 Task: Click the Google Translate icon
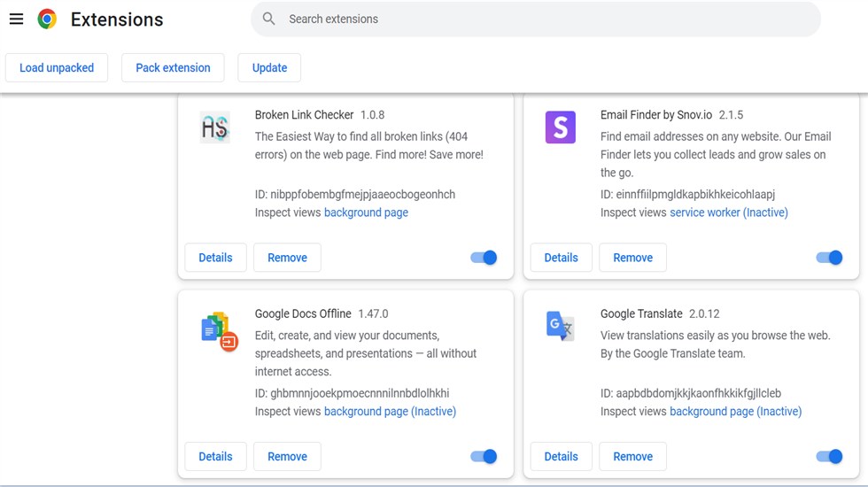560,326
